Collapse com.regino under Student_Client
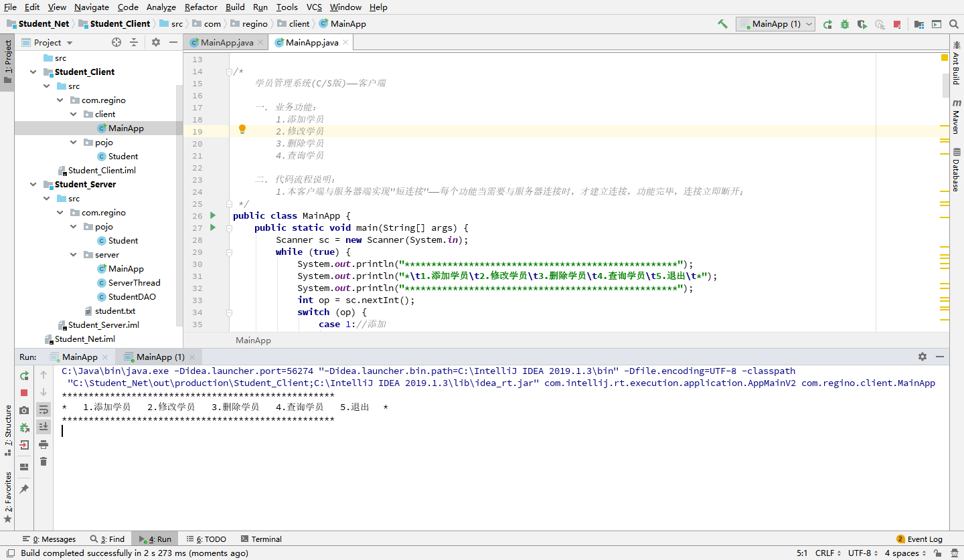The width and height of the screenshot is (964, 560). pyautogui.click(x=60, y=100)
